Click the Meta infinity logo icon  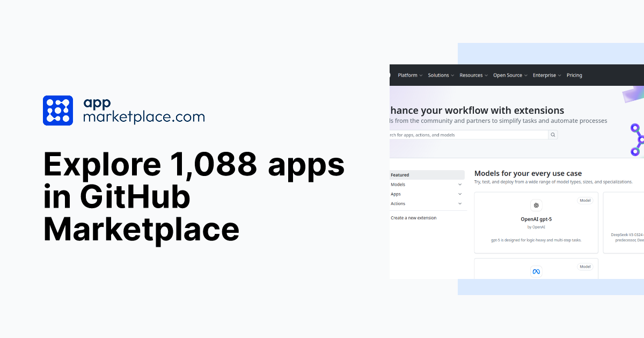[x=536, y=271]
